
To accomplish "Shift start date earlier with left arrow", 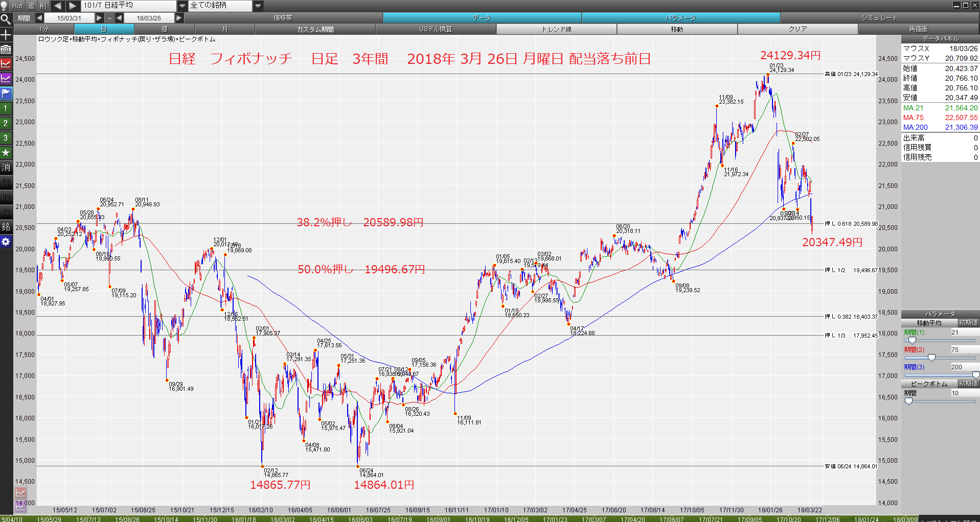I will coord(39,18).
